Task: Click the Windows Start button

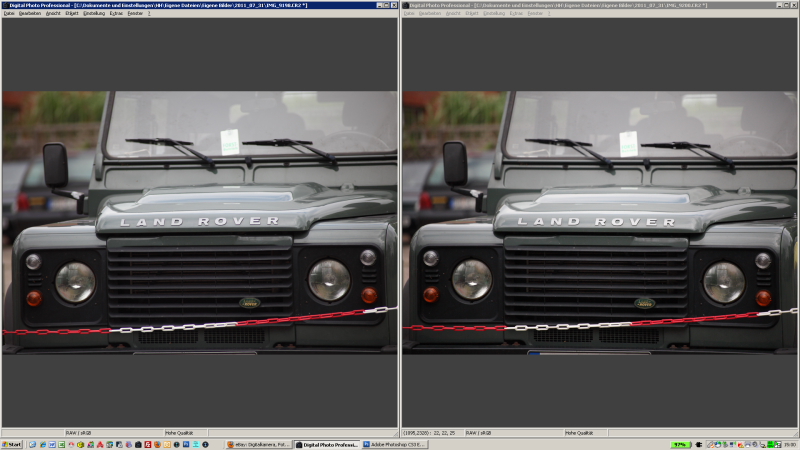Action: 11,444
